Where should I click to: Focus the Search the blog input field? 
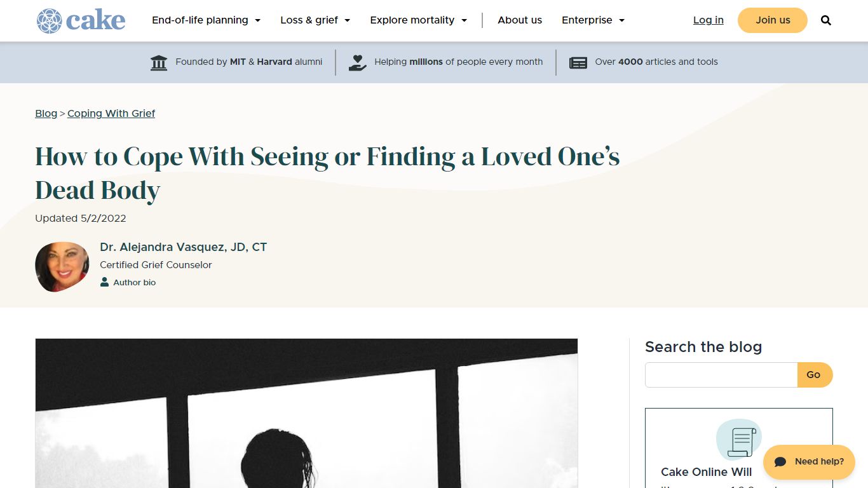click(x=721, y=375)
